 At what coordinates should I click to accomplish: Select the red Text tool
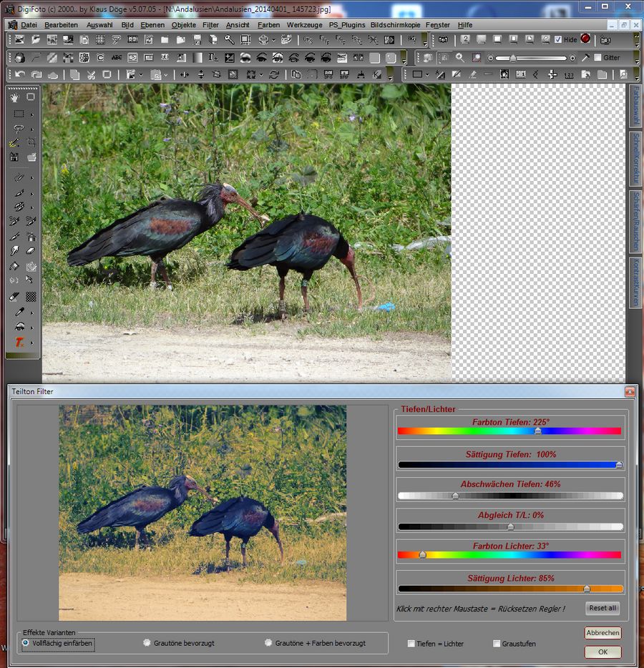[19, 343]
